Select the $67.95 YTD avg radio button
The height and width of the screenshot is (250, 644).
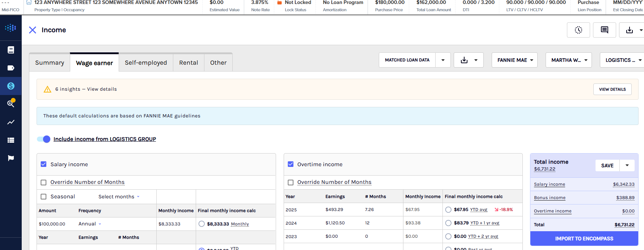pos(448,210)
